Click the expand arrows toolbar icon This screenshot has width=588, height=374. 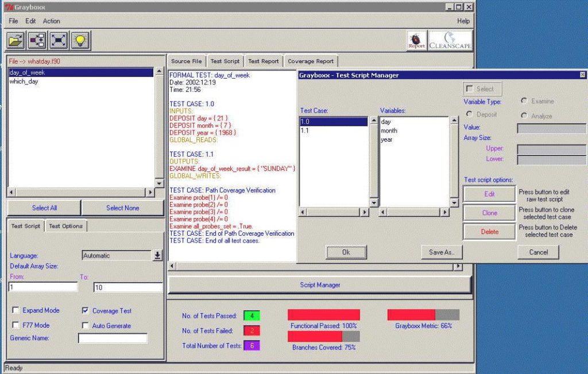tap(59, 40)
